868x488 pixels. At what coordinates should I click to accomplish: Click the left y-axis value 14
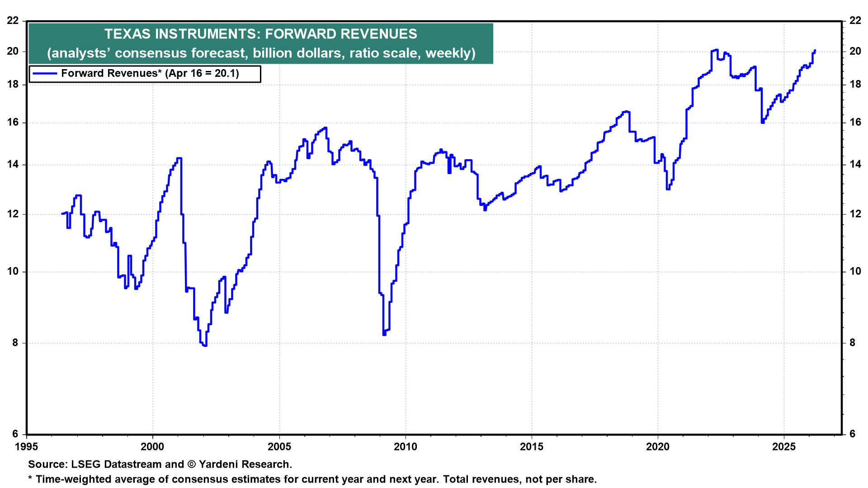[13, 164]
